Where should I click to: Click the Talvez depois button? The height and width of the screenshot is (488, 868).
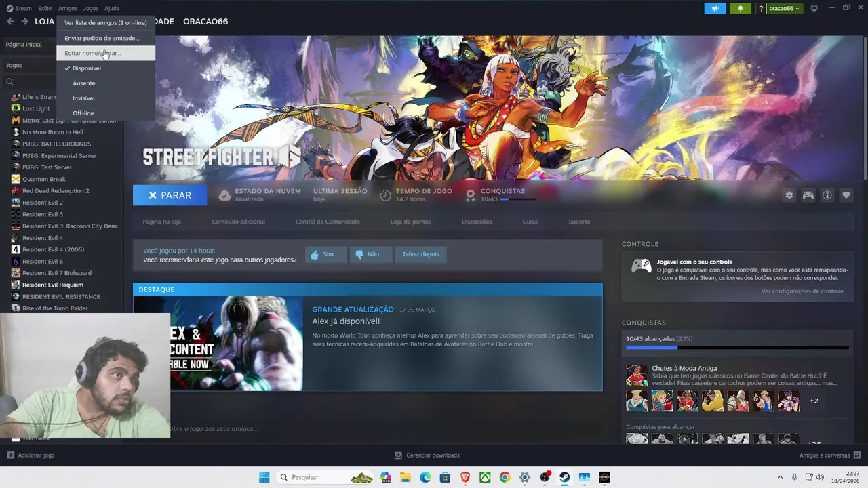pyautogui.click(x=420, y=254)
